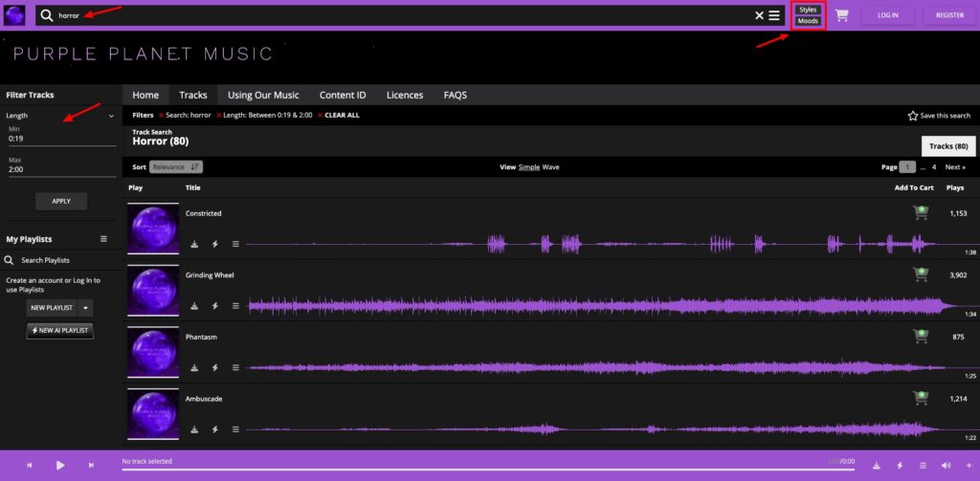Remove the Length filter chip
The image size is (980, 481).
219,116
